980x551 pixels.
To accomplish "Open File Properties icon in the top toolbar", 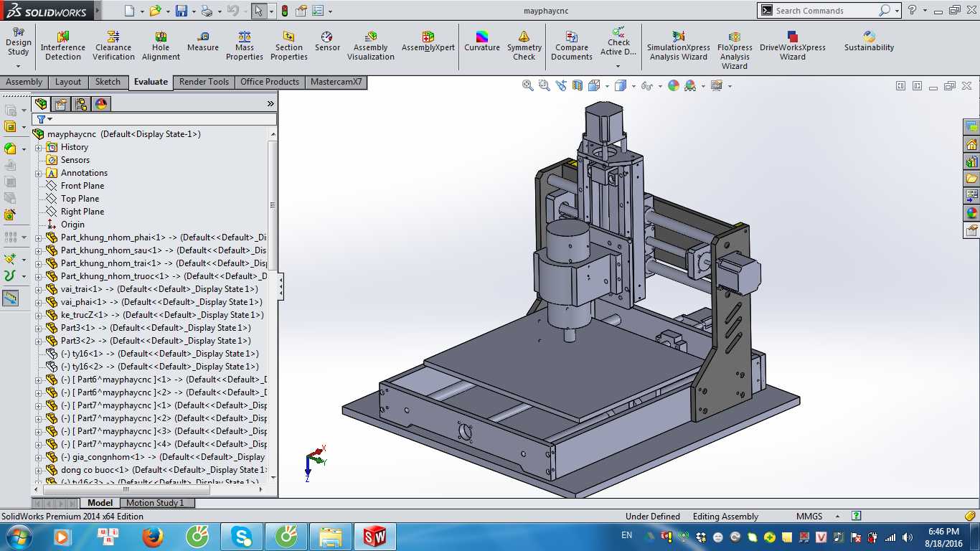I will pyautogui.click(x=301, y=11).
